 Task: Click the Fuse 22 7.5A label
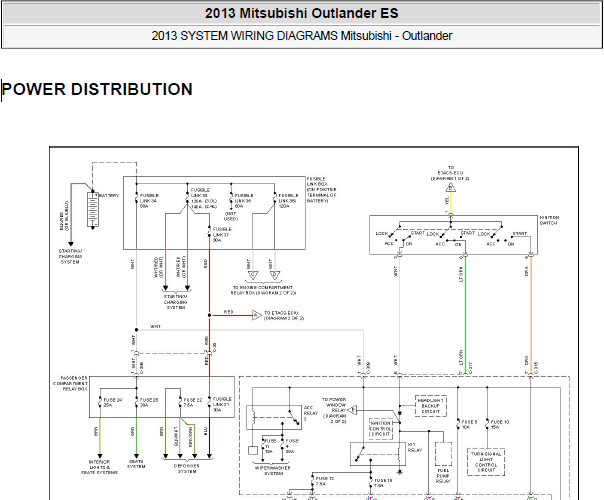tap(193, 402)
